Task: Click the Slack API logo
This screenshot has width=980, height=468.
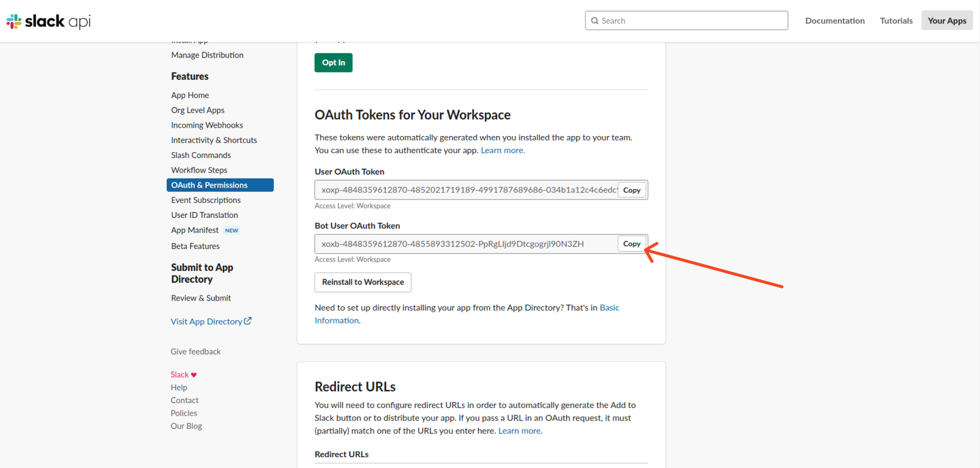Action: click(x=48, y=21)
